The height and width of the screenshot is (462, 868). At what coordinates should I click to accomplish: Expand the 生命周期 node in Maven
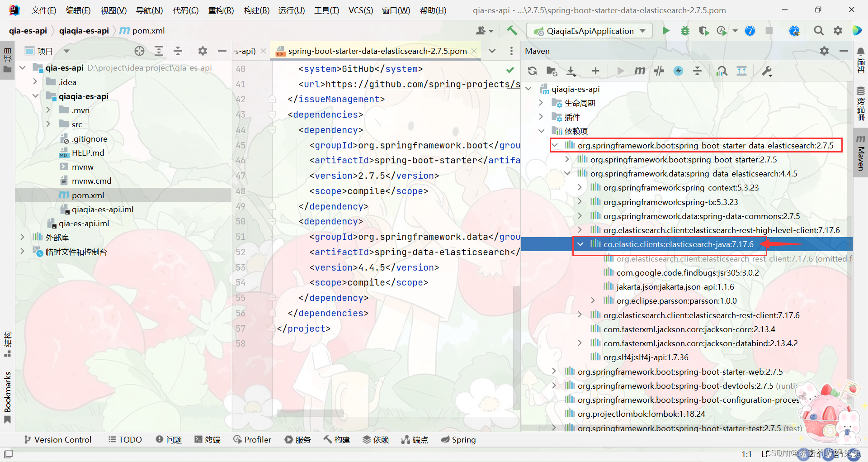pos(541,103)
